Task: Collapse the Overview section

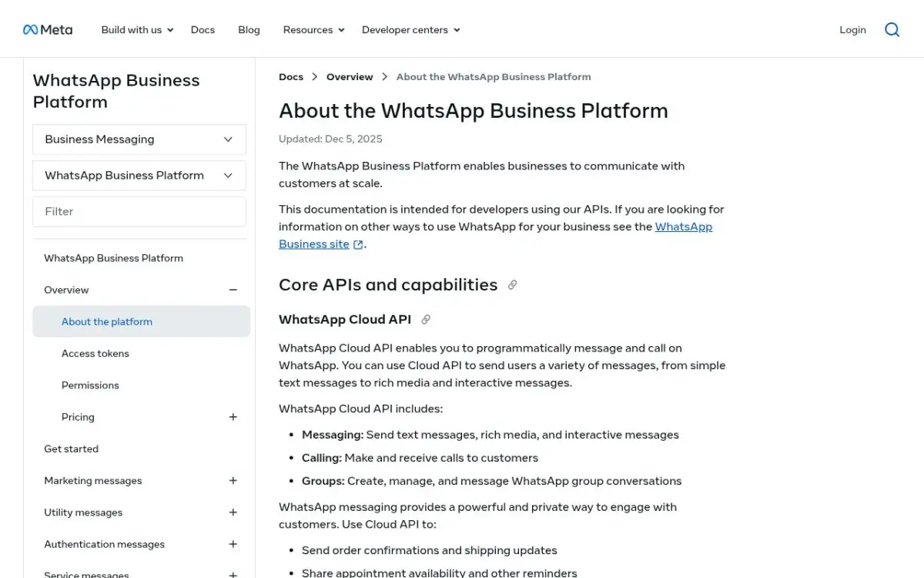Action: pos(233,290)
